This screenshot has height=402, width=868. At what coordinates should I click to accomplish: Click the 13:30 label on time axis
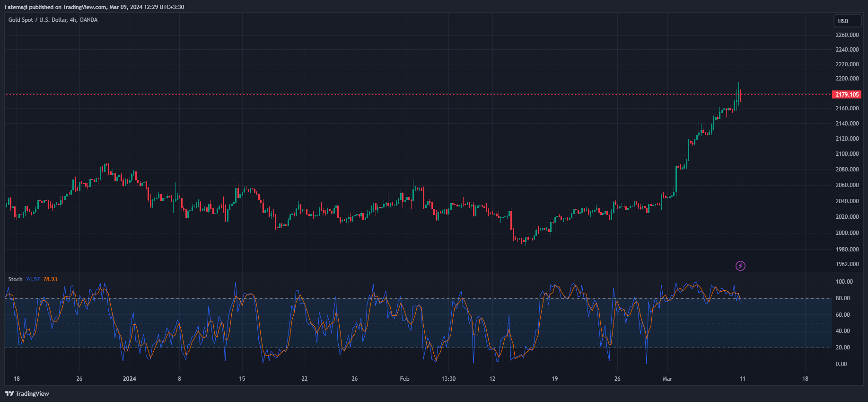448,379
